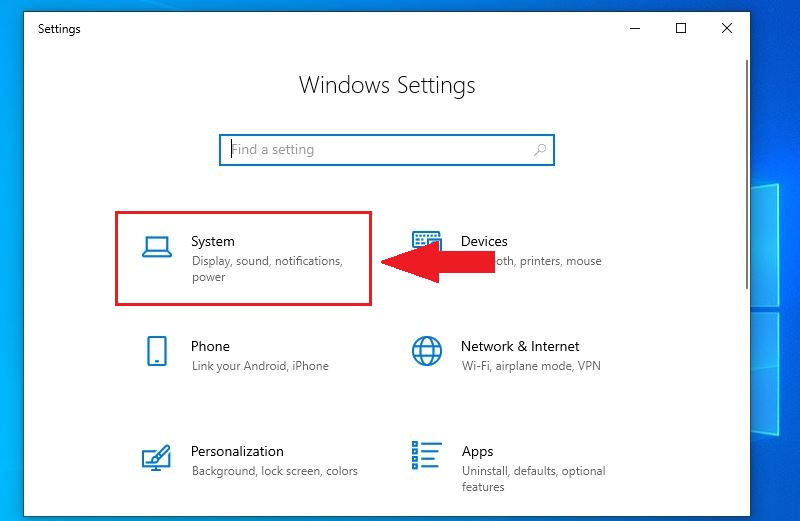Open Network & Internet title text
The height and width of the screenshot is (521, 800).
tap(520, 346)
